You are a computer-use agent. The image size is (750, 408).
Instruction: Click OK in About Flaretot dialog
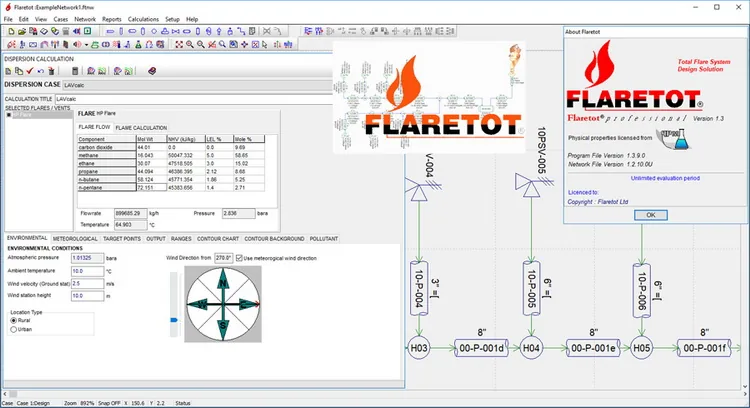tap(651, 215)
